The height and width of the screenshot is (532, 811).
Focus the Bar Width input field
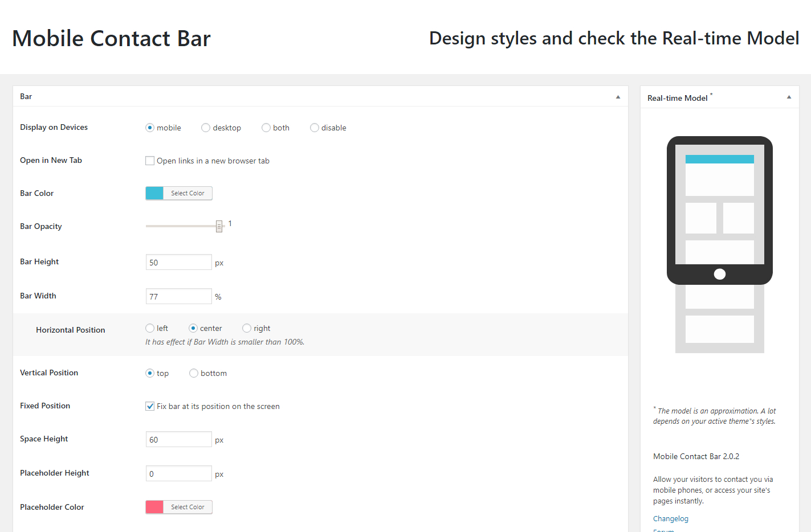[179, 296]
